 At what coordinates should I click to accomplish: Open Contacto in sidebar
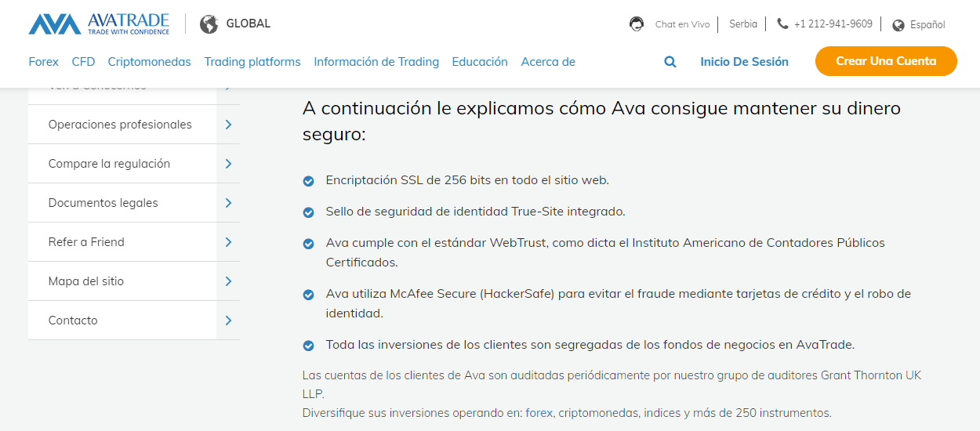click(x=73, y=321)
